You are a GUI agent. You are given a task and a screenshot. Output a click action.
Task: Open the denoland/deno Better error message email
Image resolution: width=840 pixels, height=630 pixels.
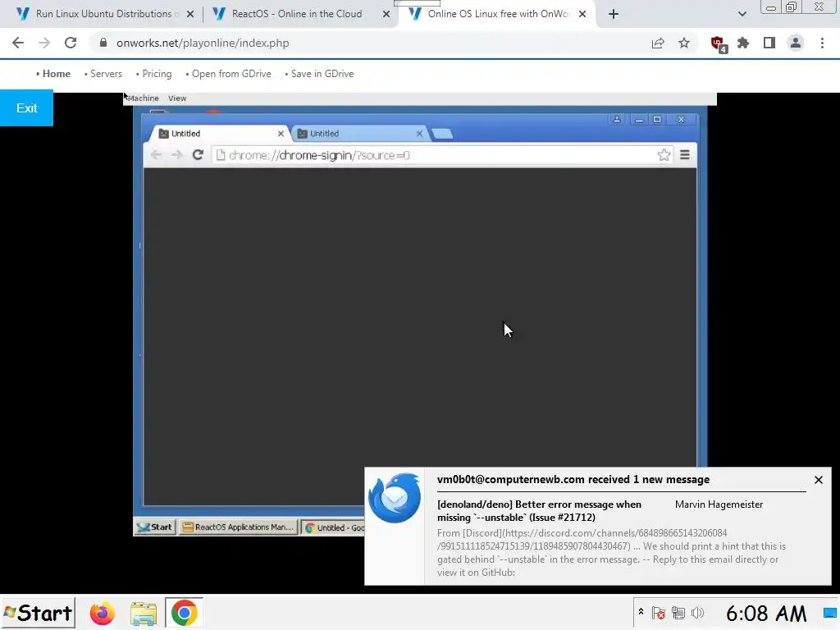539,511
